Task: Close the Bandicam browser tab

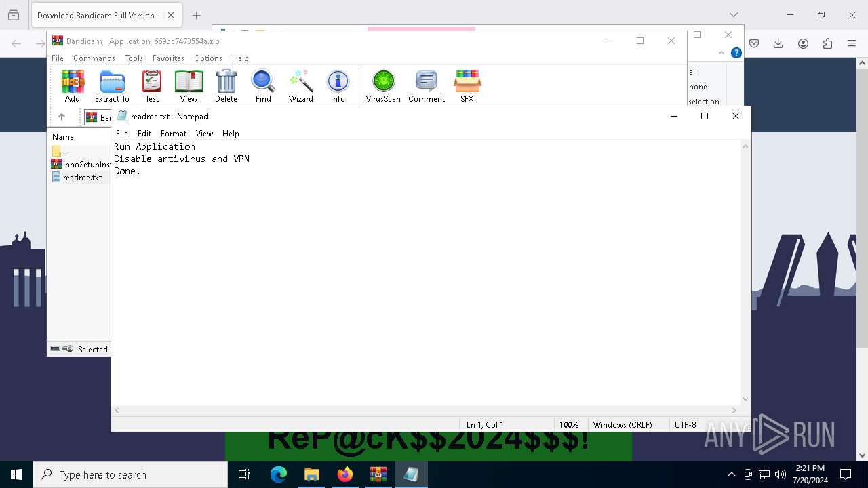Action: 171,15
